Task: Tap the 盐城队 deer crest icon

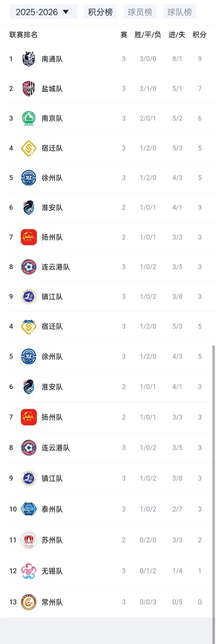Action: (29, 89)
